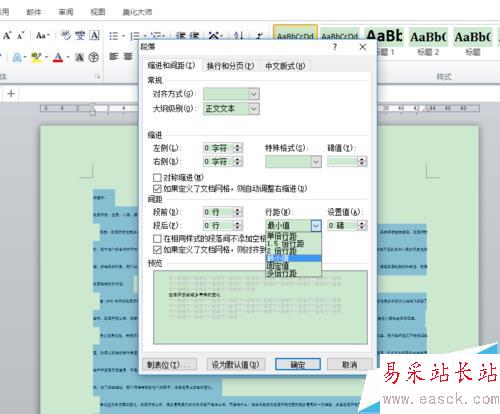The width and height of the screenshot is (500, 414).
Task: Click the 段前 spacing before spinner
Action: tap(237, 212)
